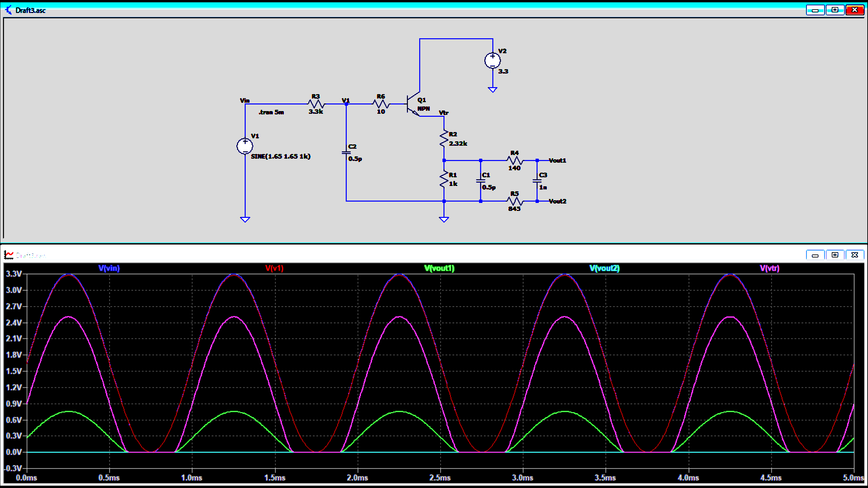Viewport: 868px width, 488px height.
Task: Click the V2 3.3V voltage source symbol
Action: (492, 61)
